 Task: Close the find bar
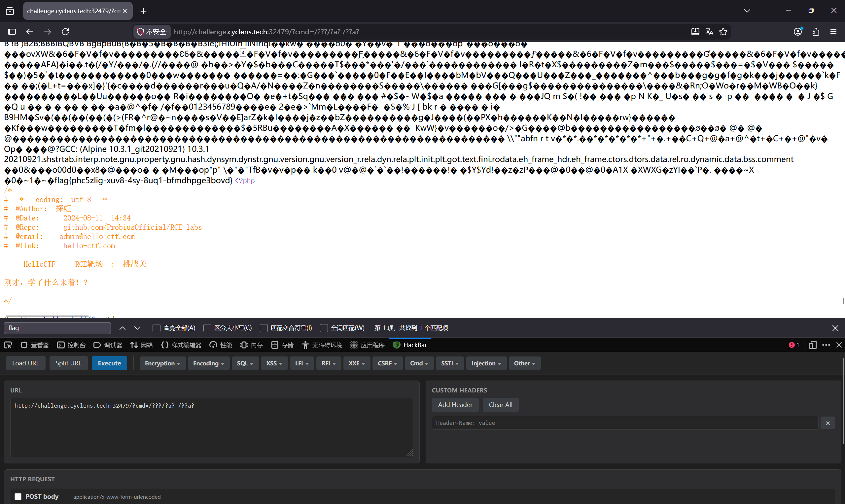click(x=835, y=328)
